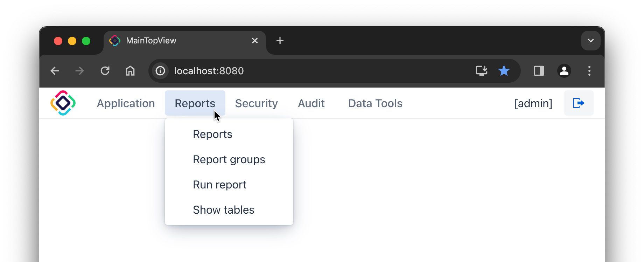Click the home icon
Screen dimensions: 644x262
coord(130,71)
